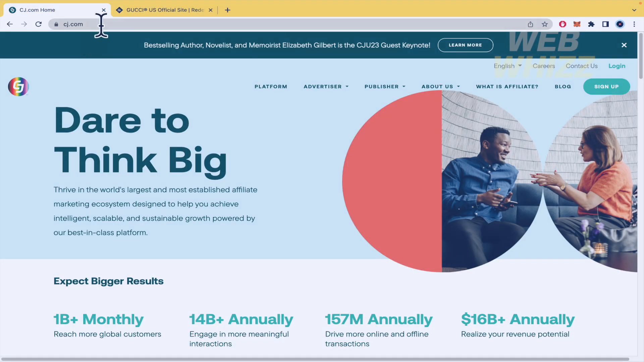
Task: Click the Login link
Action: 616,66
